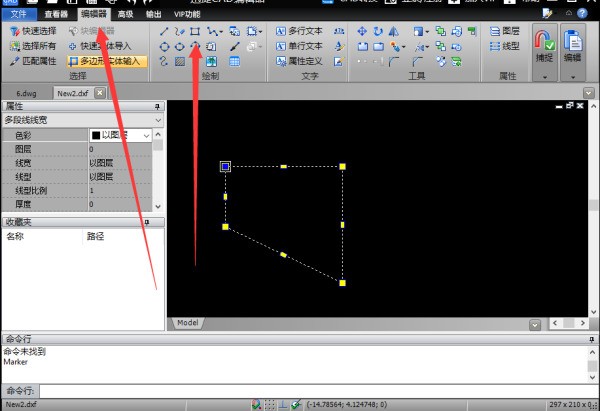600x411 pixels.
Task: Switch to the 查看器 tab
Action: [x=56, y=15]
